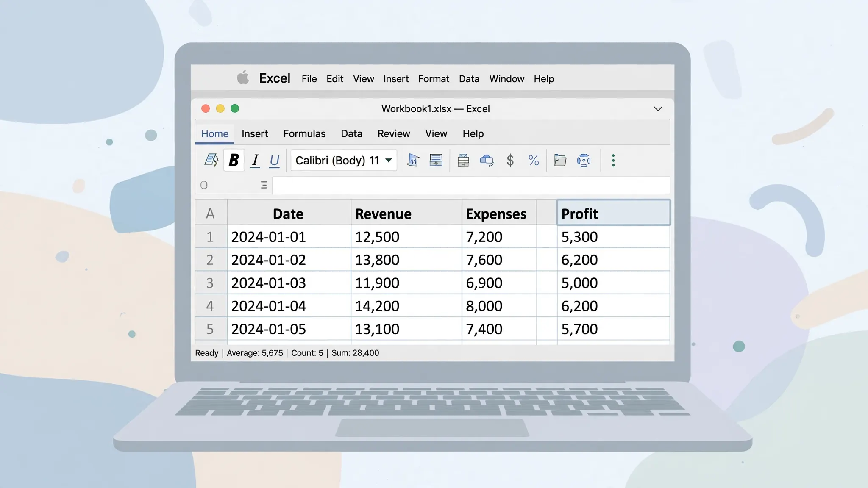Select the Revenue header cell

406,212
